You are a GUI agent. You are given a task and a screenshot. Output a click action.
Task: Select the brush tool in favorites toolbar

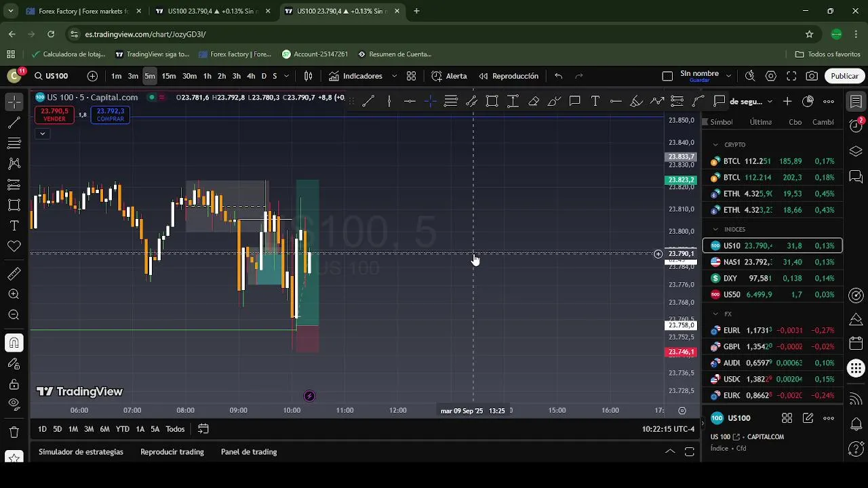pos(554,102)
